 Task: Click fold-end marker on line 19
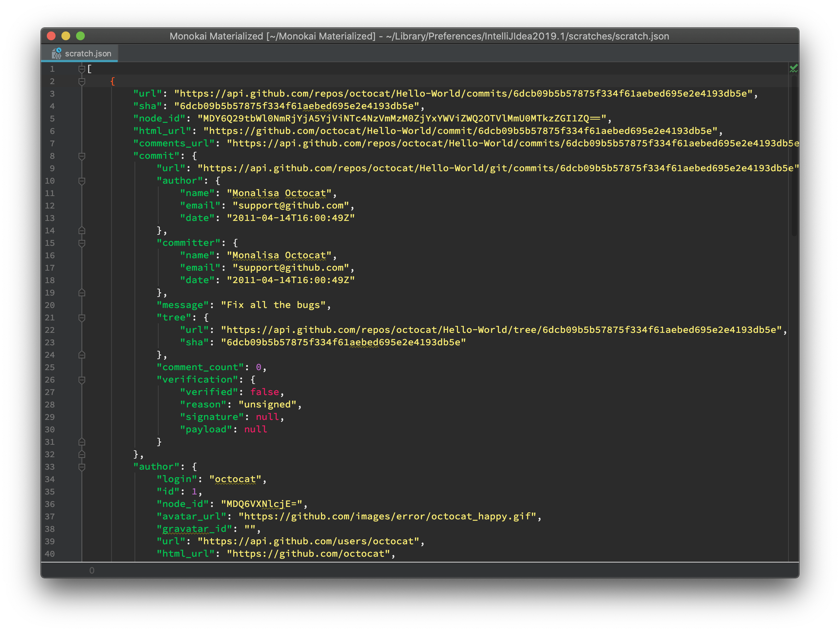(82, 293)
